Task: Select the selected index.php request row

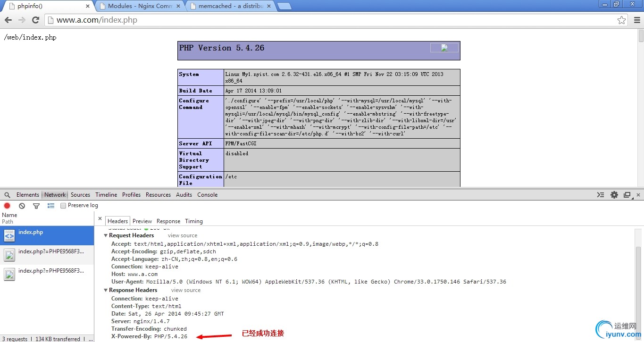Action: (x=47, y=235)
